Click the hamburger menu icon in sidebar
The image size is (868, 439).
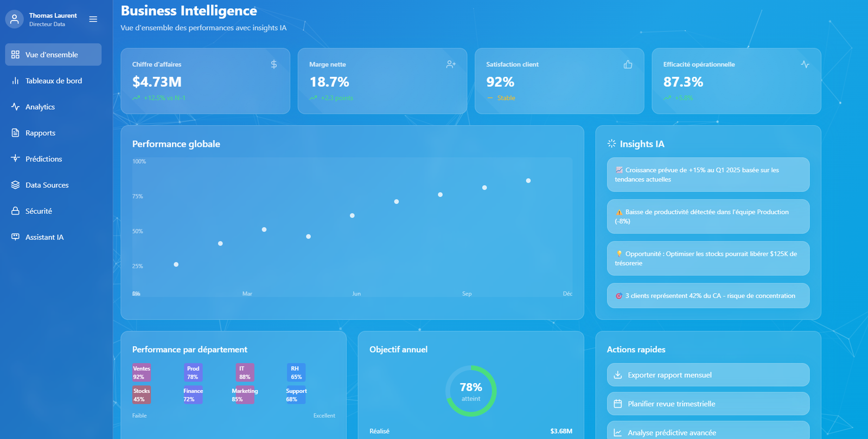[93, 19]
